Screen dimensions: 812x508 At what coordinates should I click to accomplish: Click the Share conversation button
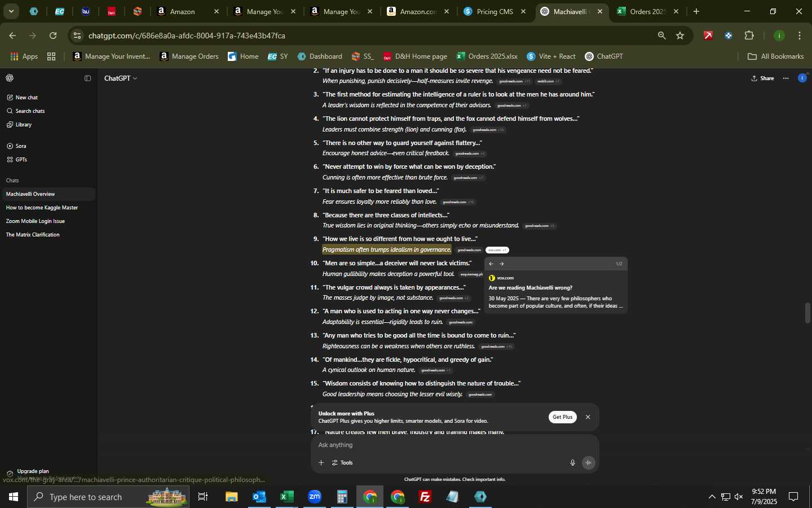pyautogui.click(x=762, y=78)
